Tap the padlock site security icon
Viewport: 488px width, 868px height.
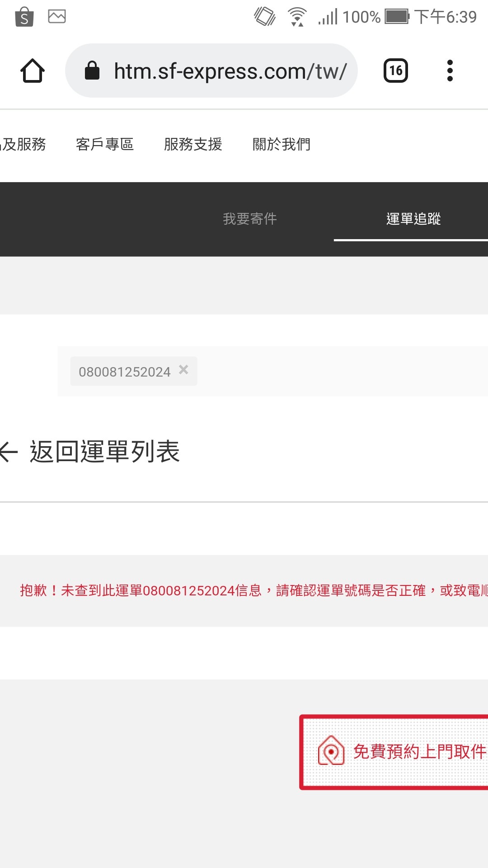(92, 71)
